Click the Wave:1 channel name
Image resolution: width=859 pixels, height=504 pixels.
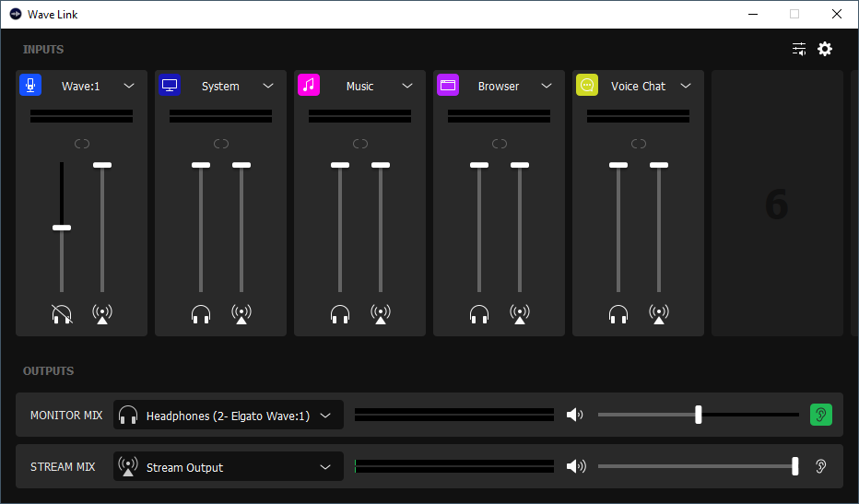[x=80, y=86]
